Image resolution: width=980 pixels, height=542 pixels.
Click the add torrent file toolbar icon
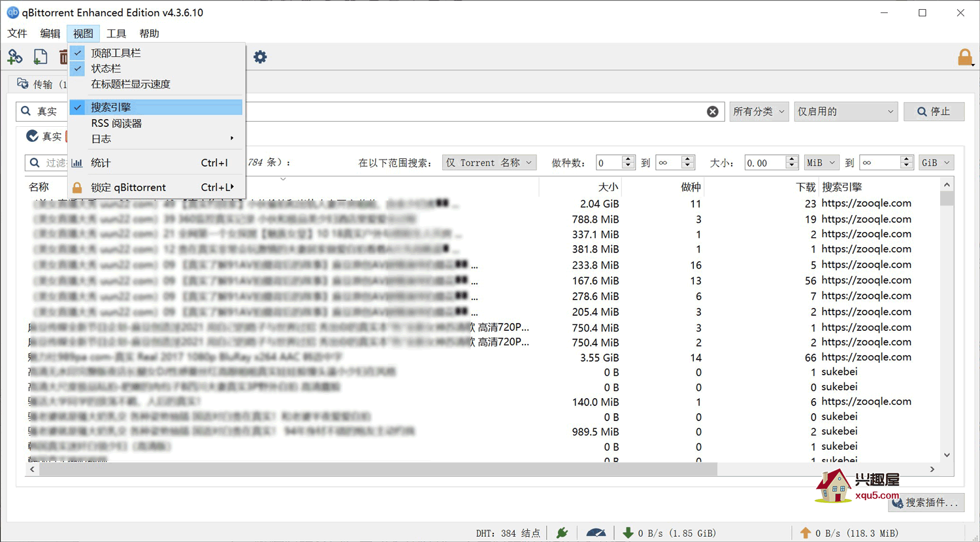pos(41,57)
